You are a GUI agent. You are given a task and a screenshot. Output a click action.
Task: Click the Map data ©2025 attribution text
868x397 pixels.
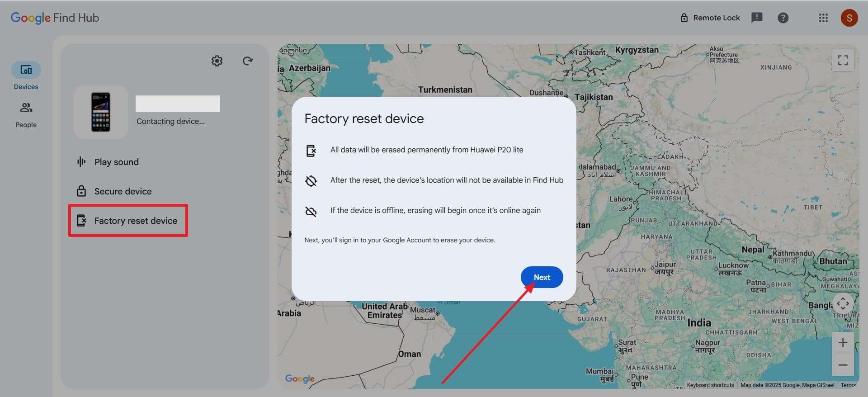coord(787,385)
